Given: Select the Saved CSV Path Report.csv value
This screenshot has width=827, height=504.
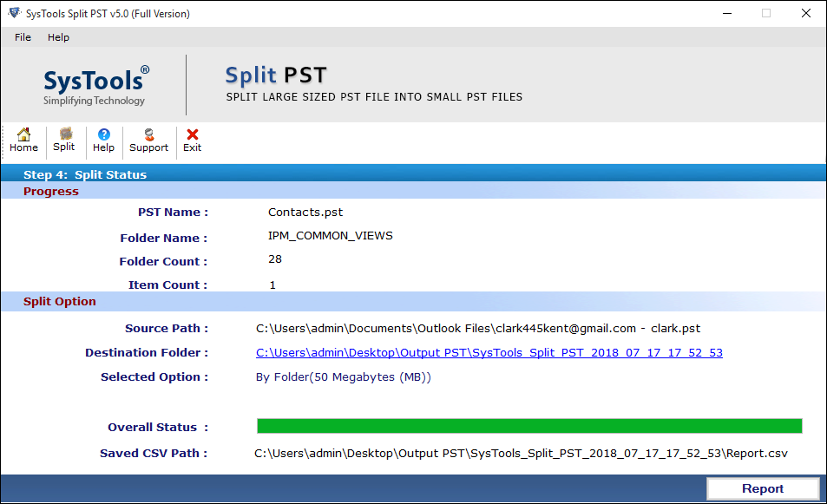Looking at the screenshot, I should pos(521,454).
